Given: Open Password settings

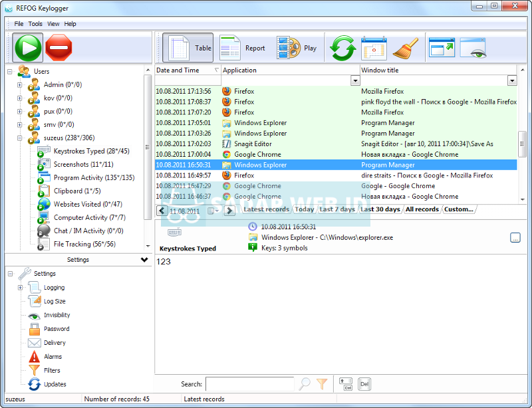Looking at the screenshot, I should point(57,329).
